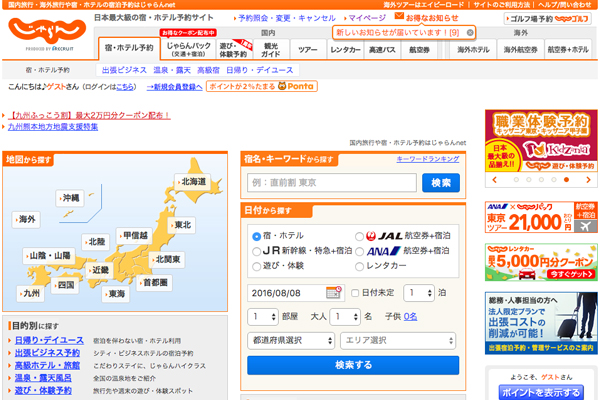
Task: Select 北関東 region on the map
Action: pos(167,260)
